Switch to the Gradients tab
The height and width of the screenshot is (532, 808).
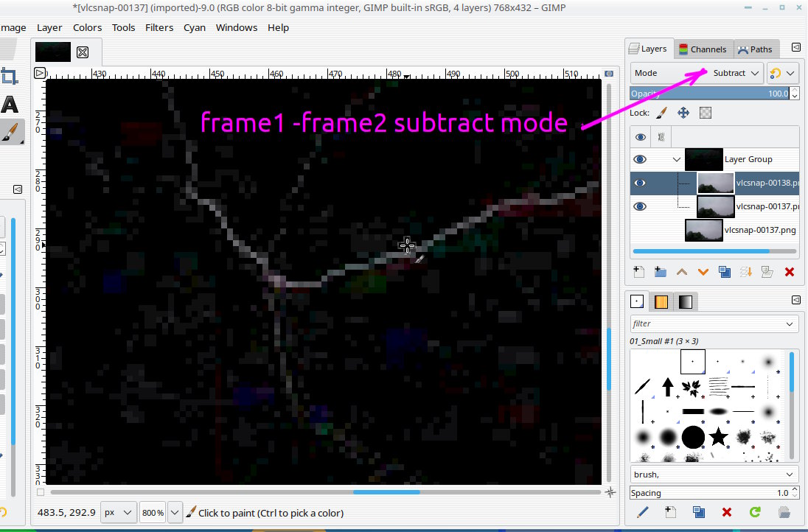tap(686, 302)
